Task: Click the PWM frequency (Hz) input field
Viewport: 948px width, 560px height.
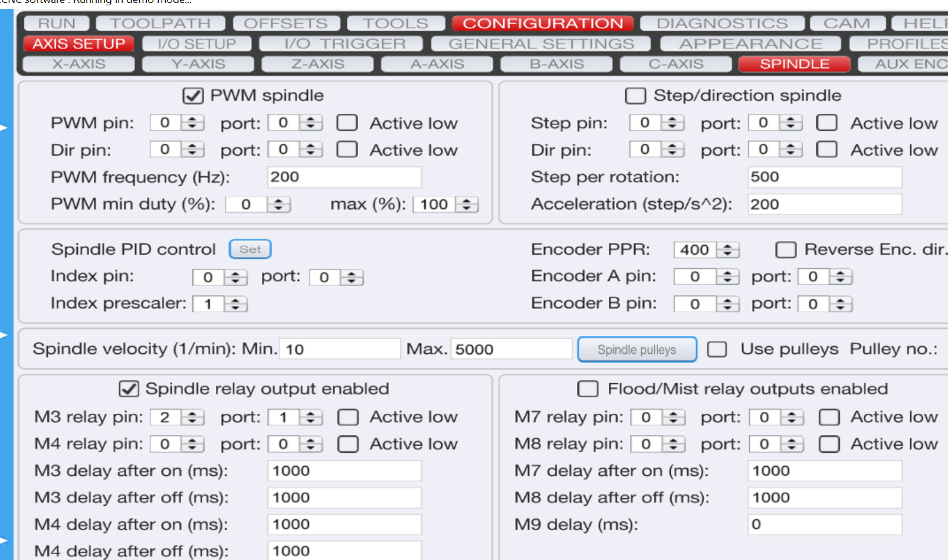Action: (x=344, y=177)
